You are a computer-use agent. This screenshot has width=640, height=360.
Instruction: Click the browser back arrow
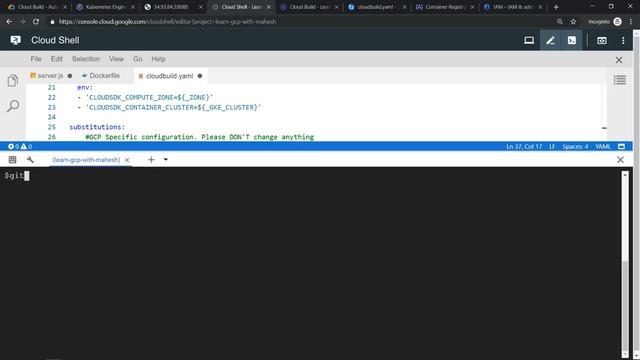click(9, 22)
